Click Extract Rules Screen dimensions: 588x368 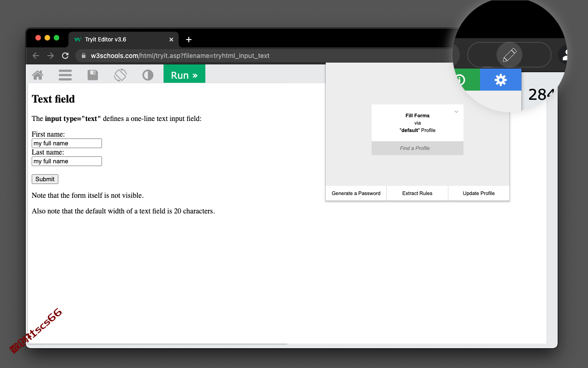[x=417, y=193]
